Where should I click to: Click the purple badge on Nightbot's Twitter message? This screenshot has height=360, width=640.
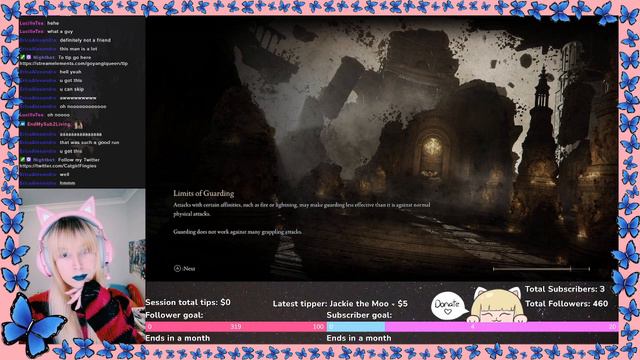click(29, 160)
